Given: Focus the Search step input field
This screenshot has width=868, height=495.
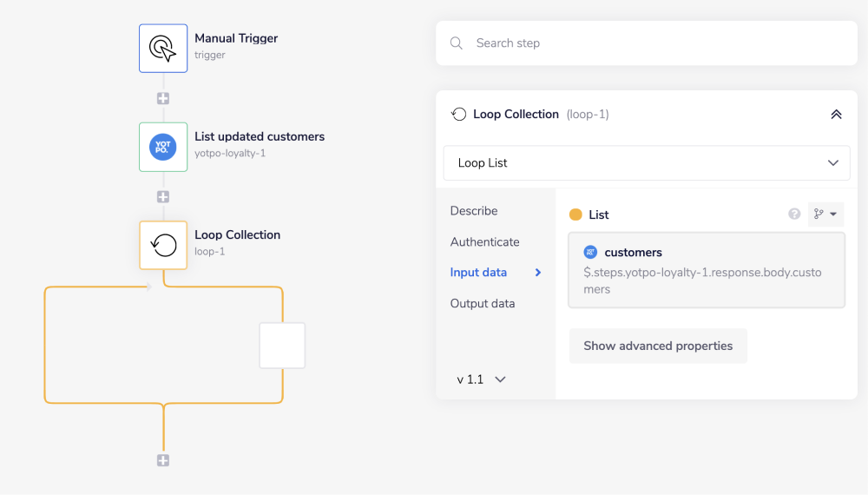Looking at the screenshot, I should tap(660, 43).
